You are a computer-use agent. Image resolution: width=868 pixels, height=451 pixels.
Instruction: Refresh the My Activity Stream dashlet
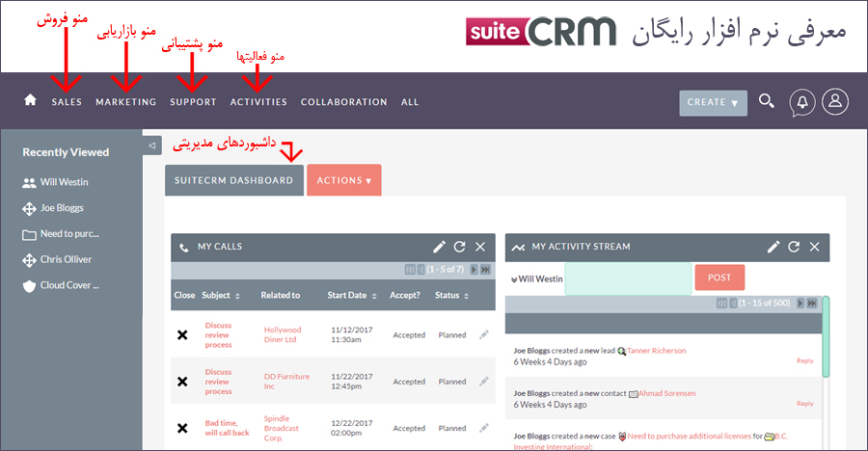(x=794, y=247)
